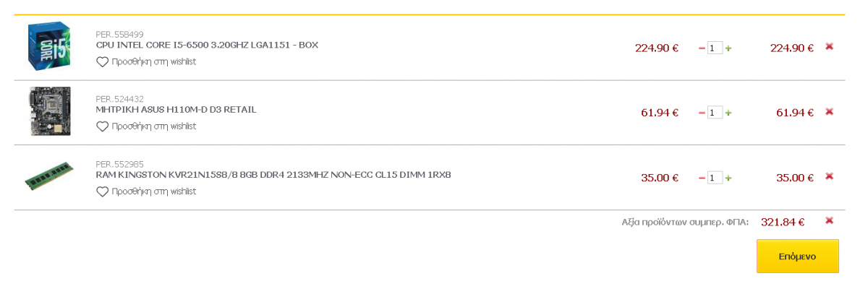Click quantity field for the Intel CPU
Screen dimensions: 868x302
715,48
